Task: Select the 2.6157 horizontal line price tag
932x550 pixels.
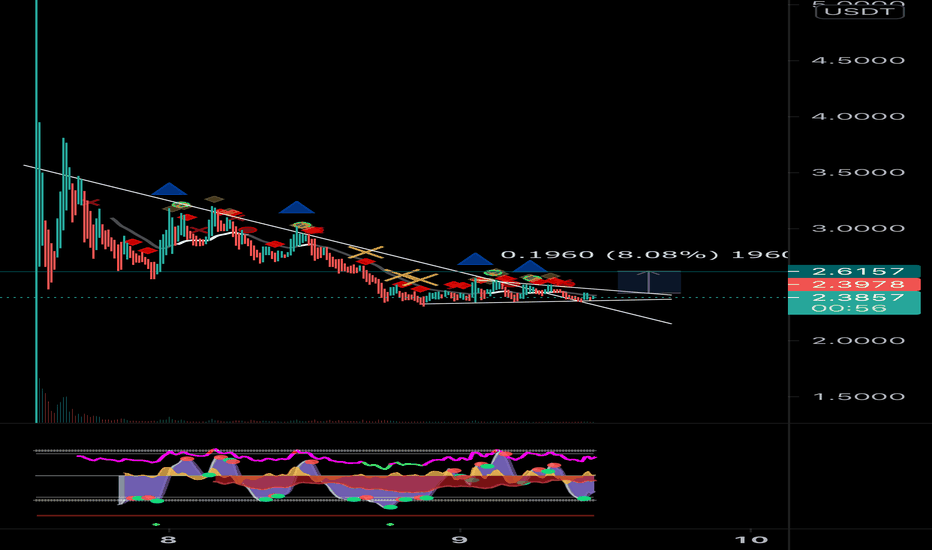Action: (854, 272)
